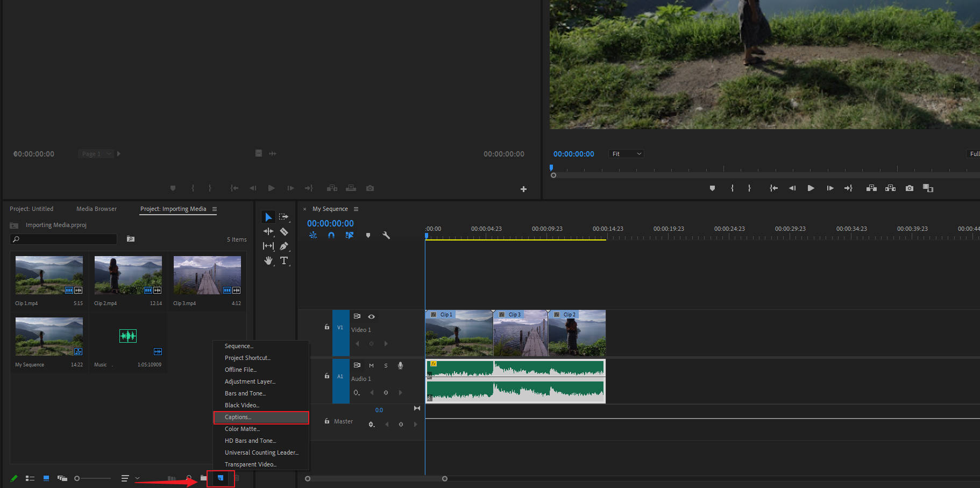Switch to the Media Browser tab

pyautogui.click(x=96, y=209)
